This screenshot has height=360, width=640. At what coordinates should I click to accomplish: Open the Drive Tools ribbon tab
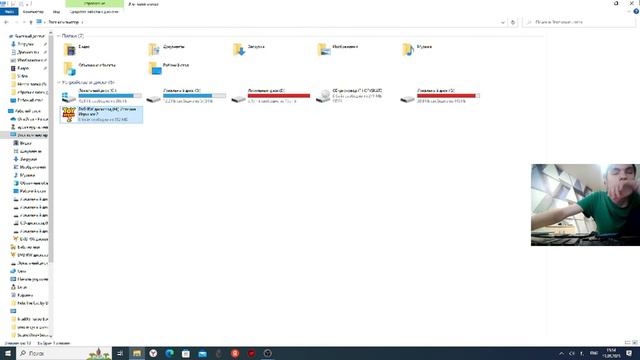coord(94,12)
